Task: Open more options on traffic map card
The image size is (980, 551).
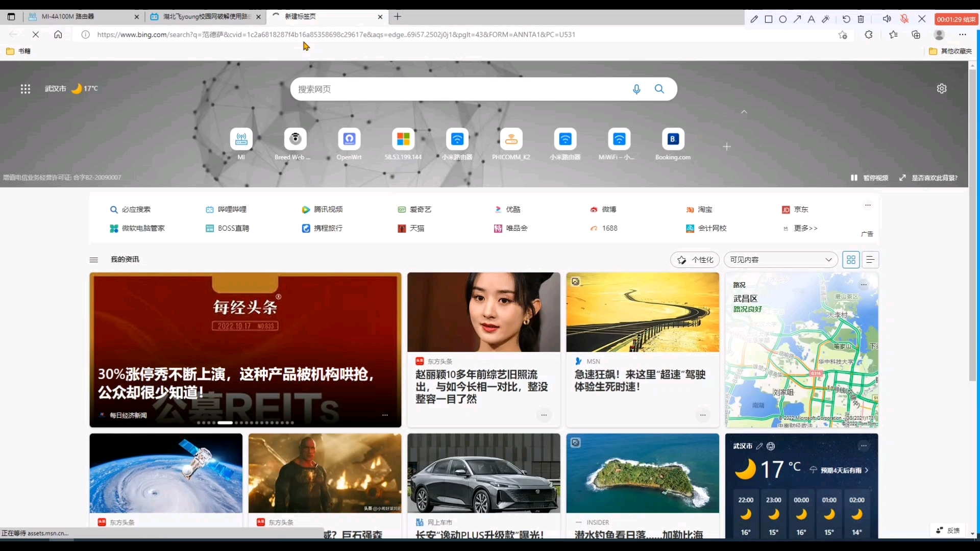Action: point(864,285)
